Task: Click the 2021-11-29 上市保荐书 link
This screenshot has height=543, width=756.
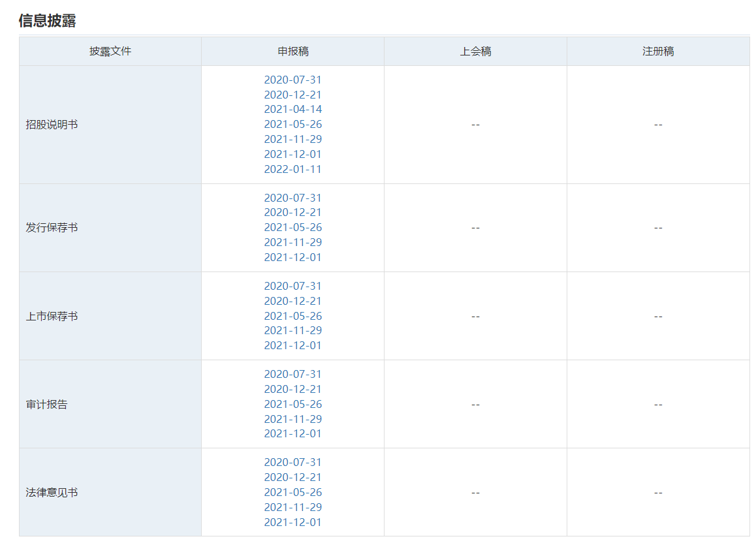Action: (x=292, y=330)
